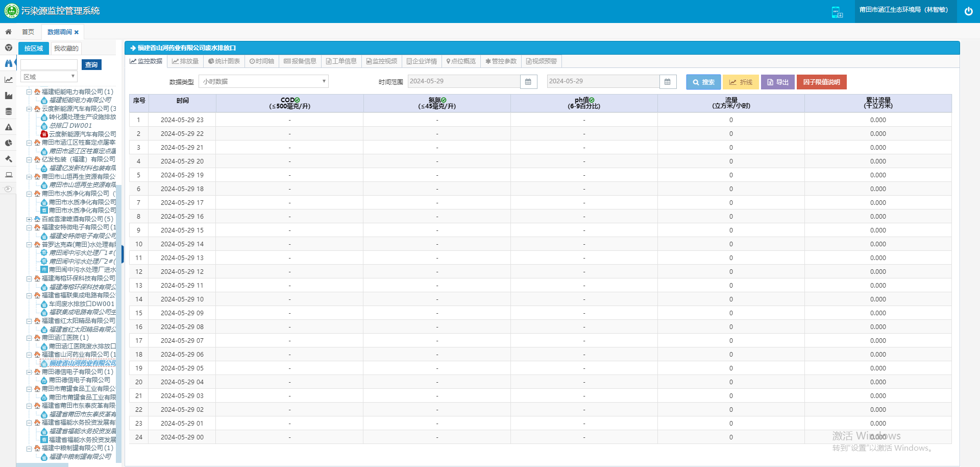980x467 pixels.
Task: Switch to 点位概览 tab
Action: (461, 61)
